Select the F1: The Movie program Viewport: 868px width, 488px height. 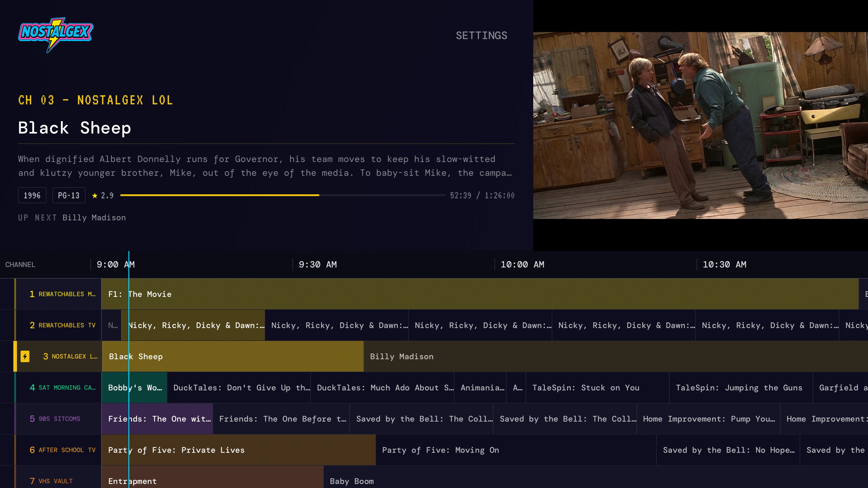[x=480, y=294]
